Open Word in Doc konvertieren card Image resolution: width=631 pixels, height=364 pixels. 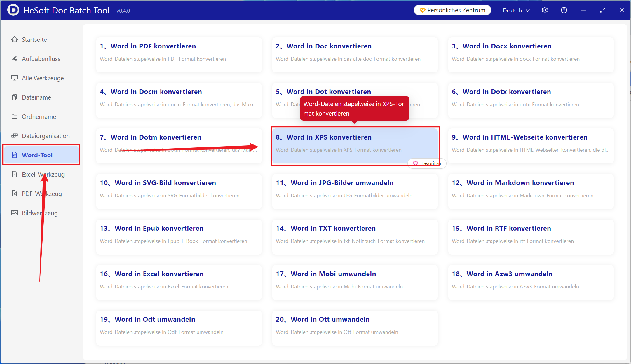355,55
